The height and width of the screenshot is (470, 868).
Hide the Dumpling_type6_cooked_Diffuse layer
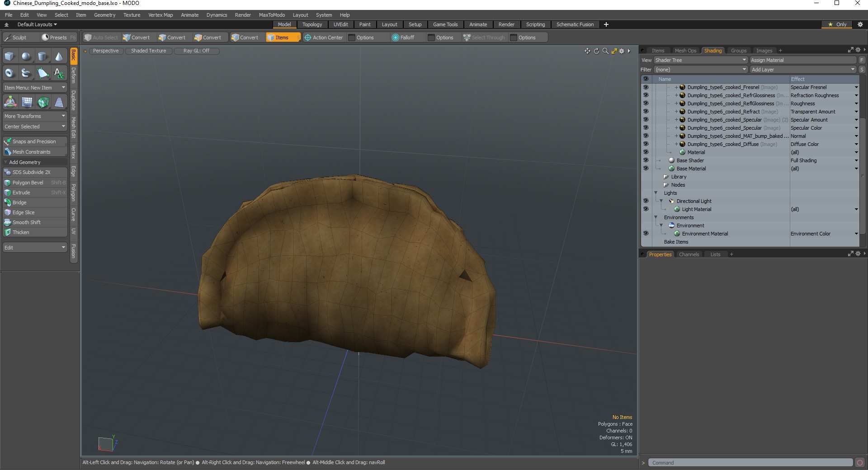[646, 144]
